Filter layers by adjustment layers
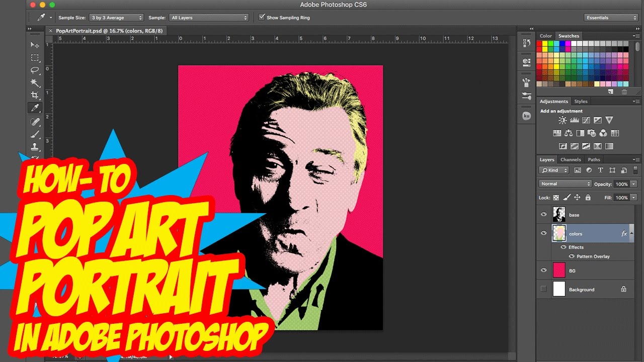 [x=589, y=170]
